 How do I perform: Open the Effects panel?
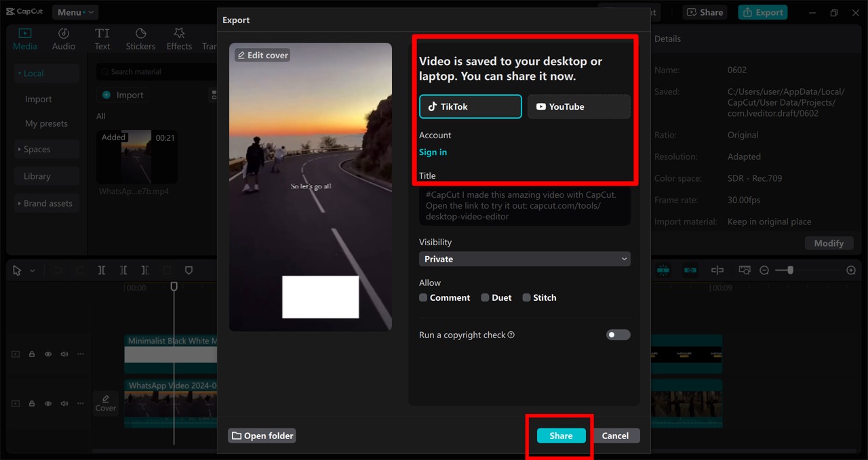[179, 39]
